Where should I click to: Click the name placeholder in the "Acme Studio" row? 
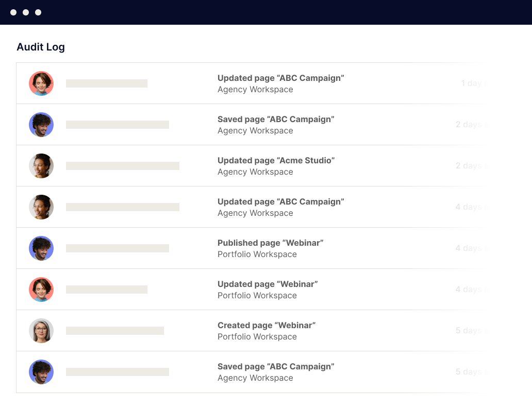[x=123, y=166]
